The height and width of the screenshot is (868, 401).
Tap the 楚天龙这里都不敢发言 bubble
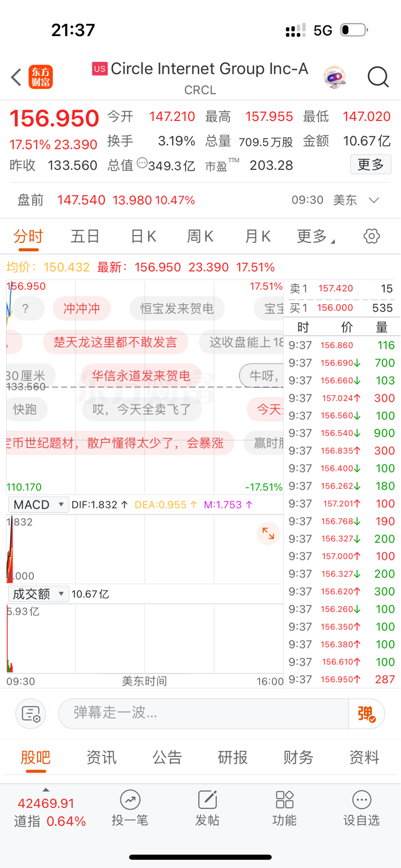click(x=115, y=342)
